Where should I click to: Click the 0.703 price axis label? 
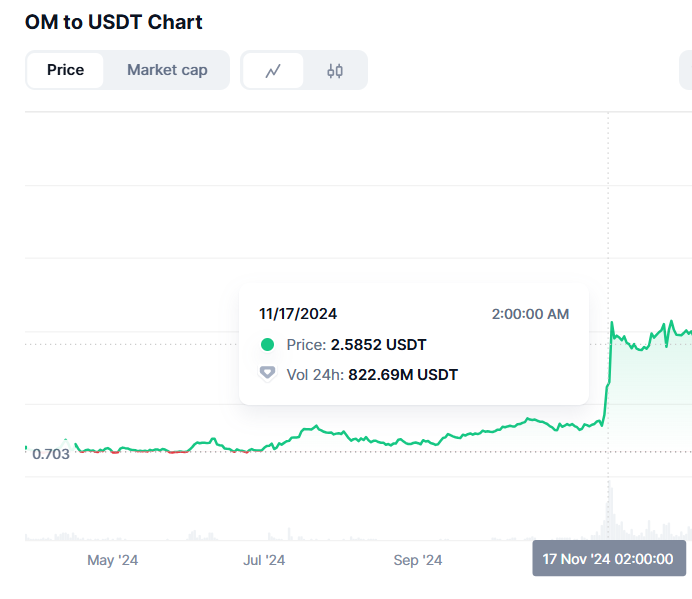51,454
